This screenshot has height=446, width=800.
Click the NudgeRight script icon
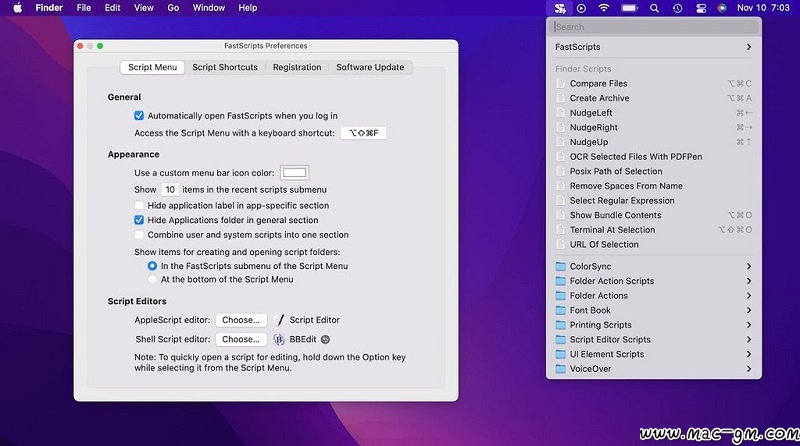coord(560,127)
